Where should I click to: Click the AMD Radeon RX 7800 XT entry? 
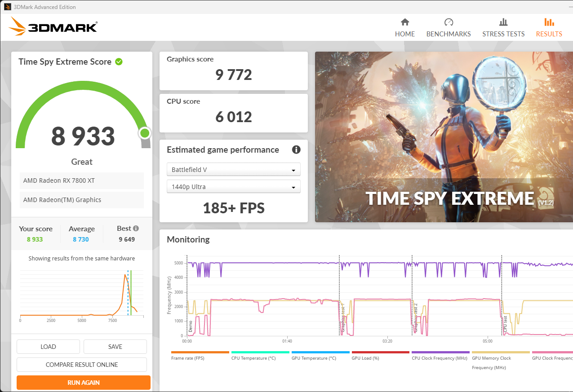coord(82,181)
